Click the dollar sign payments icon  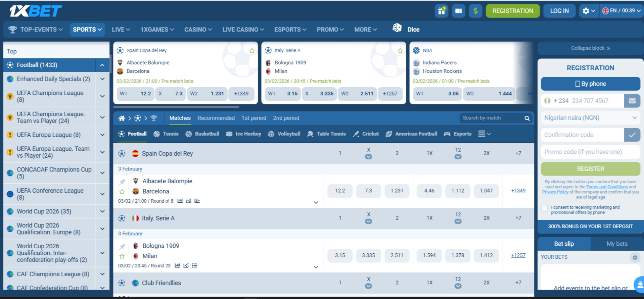(475, 11)
